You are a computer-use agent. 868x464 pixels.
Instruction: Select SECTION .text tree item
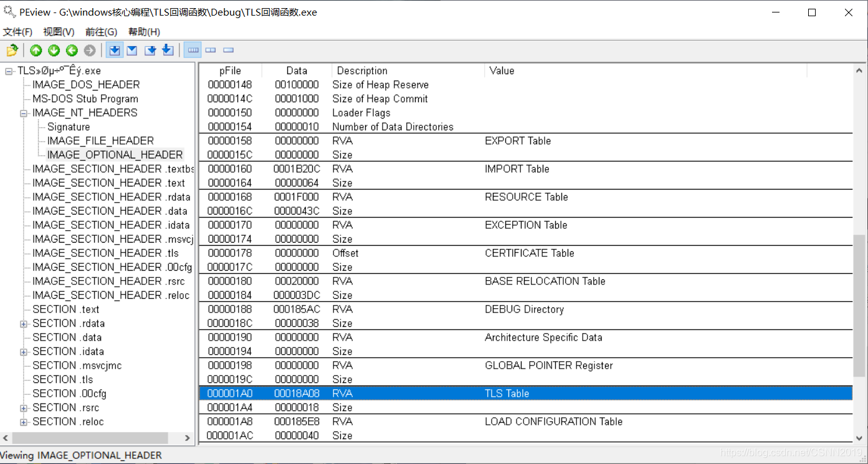[x=66, y=309]
